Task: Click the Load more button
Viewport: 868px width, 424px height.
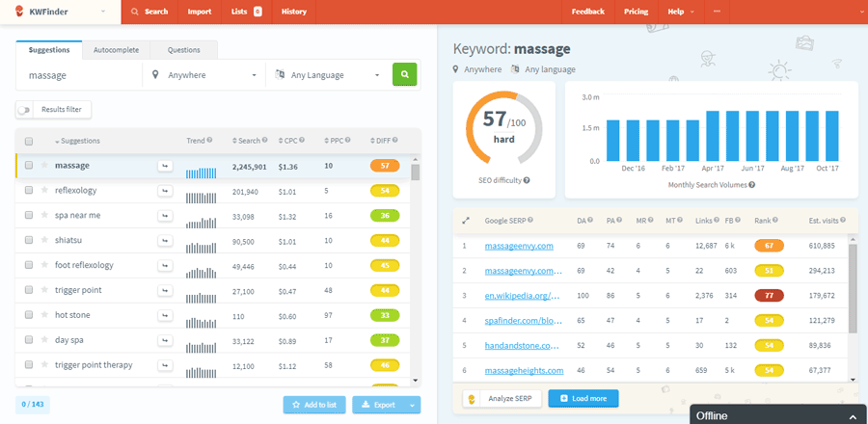Action: tap(583, 399)
